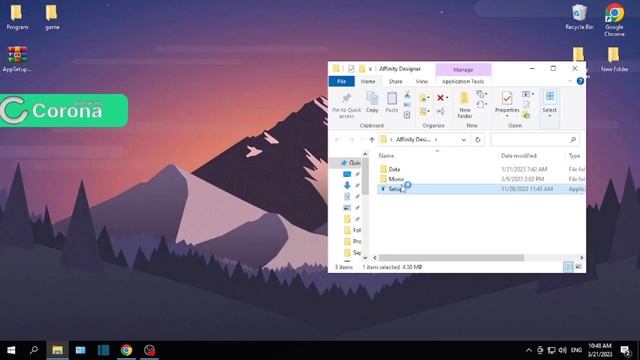Select the Mono folder
This screenshot has width=640, height=360.
pos(396,179)
